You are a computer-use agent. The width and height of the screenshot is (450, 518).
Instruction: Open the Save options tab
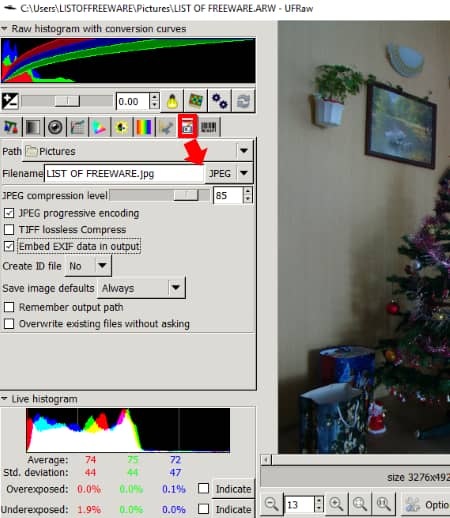pyautogui.click(x=188, y=127)
